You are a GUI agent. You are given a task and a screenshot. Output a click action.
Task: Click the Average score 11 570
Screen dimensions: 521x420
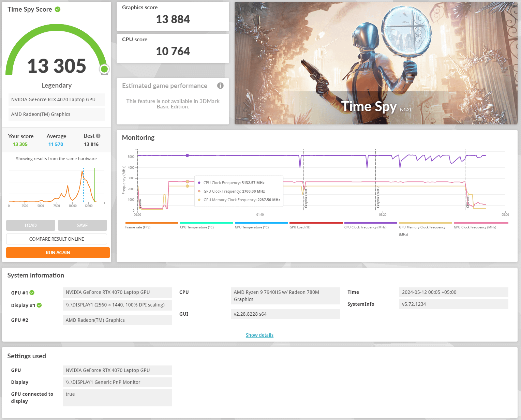coord(56,144)
